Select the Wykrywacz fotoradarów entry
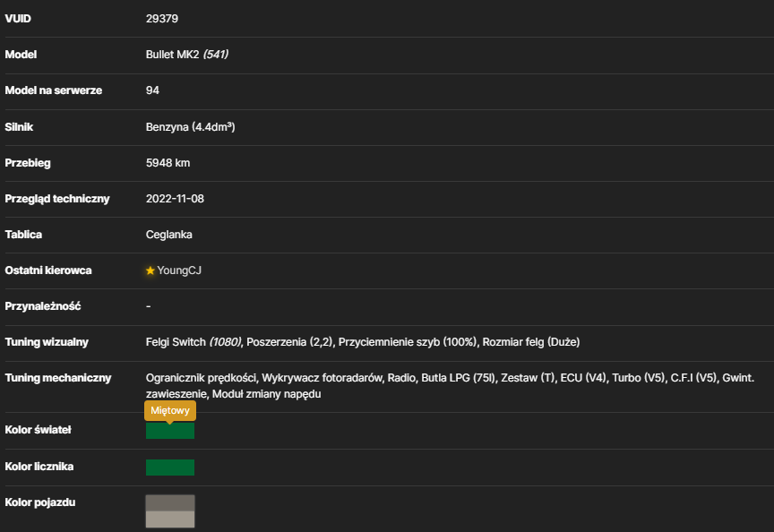Image resolution: width=774 pixels, height=532 pixels. (x=322, y=378)
